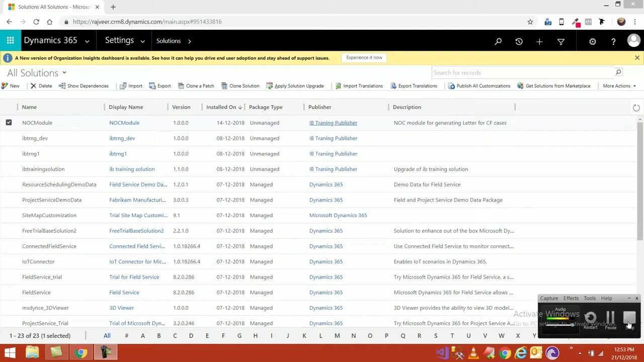Open advanced find funnel icon

point(561,41)
